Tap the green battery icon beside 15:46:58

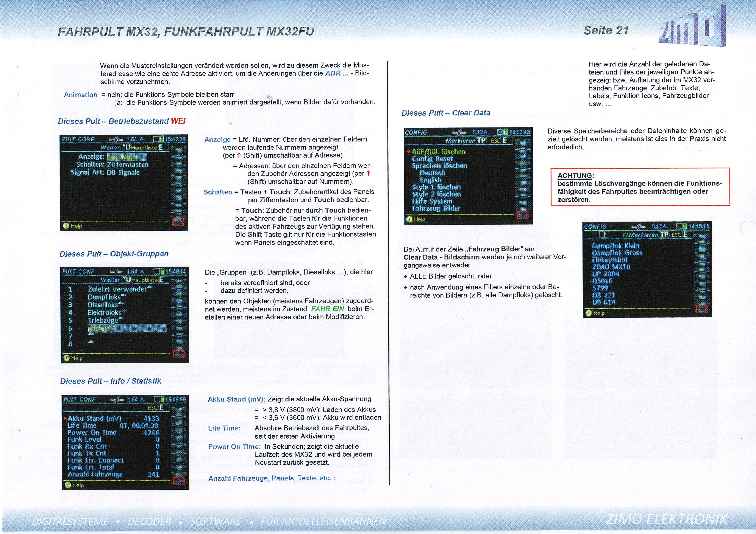tap(162, 399)
